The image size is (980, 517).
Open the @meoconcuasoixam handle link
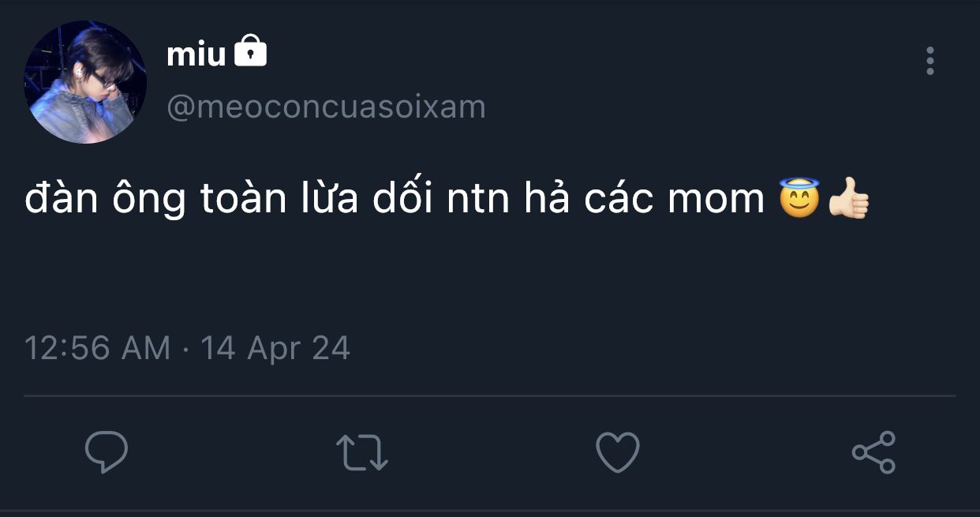pos(326,107)
